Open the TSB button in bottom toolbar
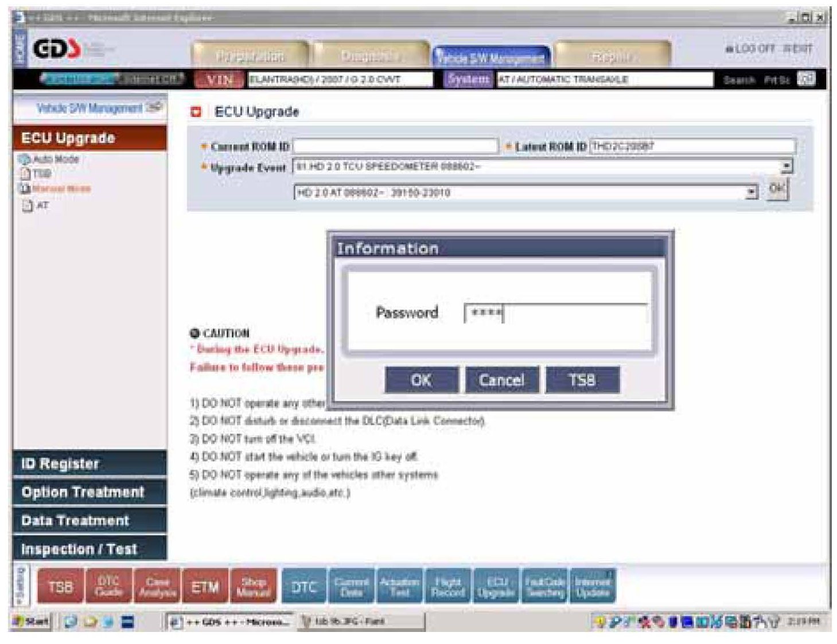 60,587
